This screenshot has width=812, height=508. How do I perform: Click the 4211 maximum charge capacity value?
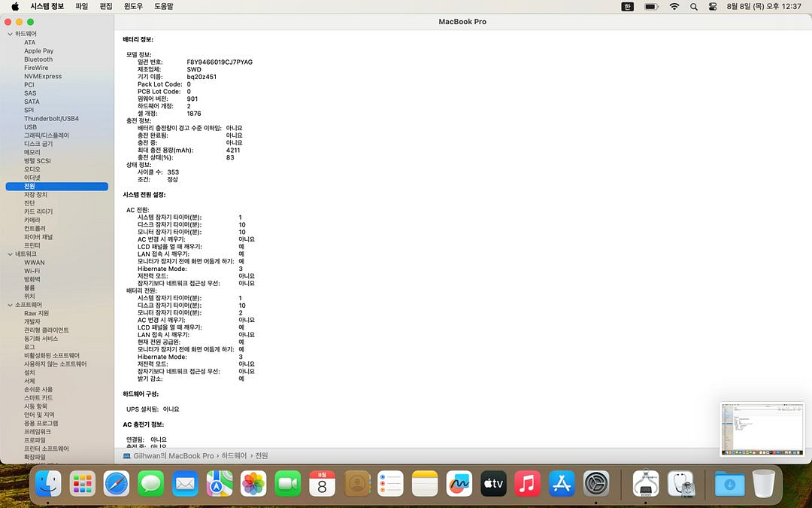233,151
